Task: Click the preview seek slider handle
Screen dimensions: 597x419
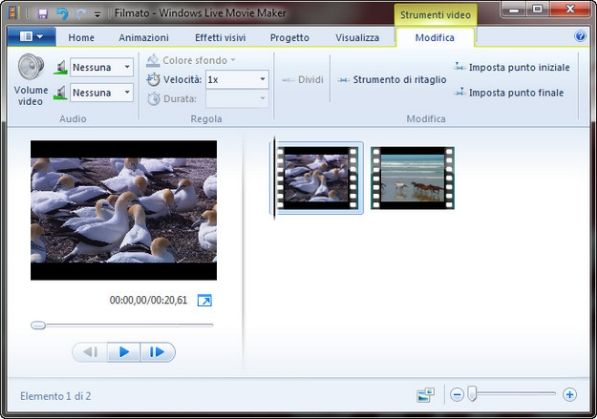Action: pos(38,325)
